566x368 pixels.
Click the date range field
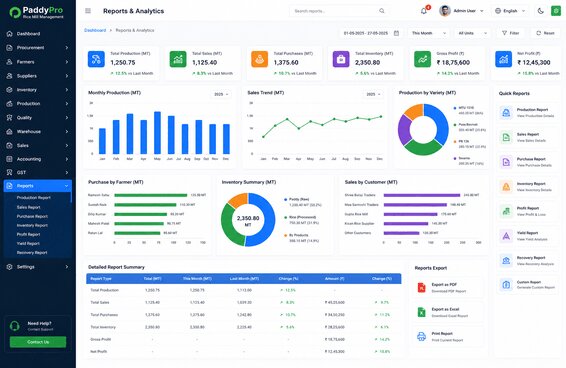[x=371, y=33]
